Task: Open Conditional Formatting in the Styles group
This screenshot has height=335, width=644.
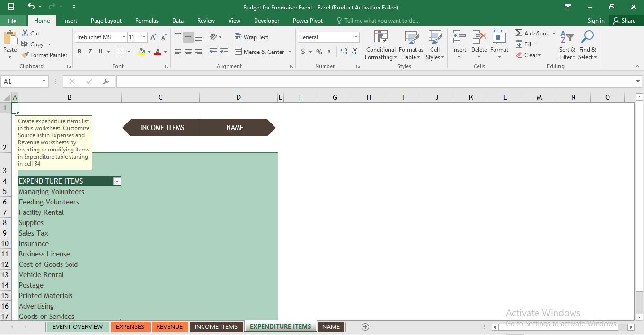Action: (x=380, y=45)
